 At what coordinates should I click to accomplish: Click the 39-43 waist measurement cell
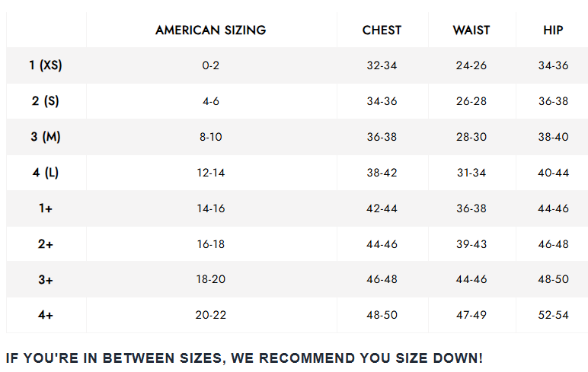(x=471, y=244)
